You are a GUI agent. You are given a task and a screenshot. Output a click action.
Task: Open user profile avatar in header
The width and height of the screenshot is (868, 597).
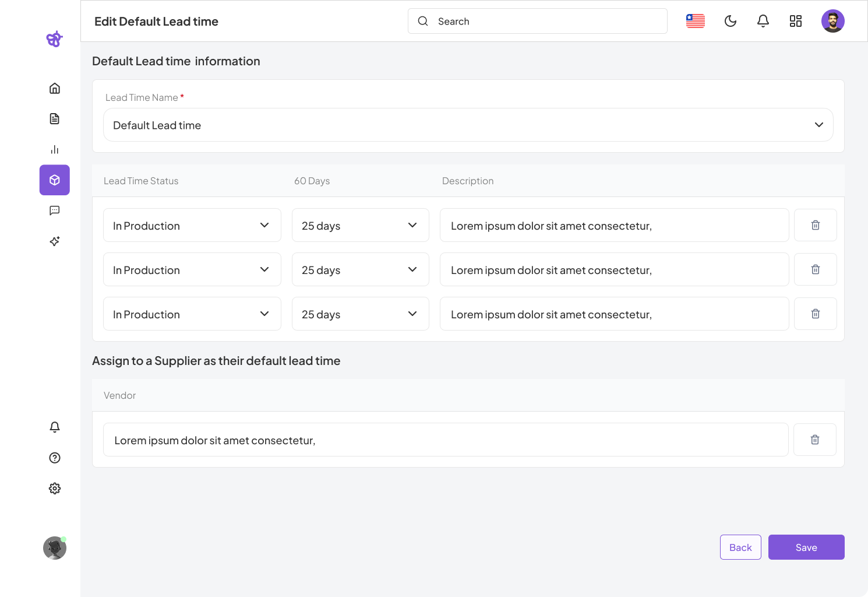click(x=832, y=22)
